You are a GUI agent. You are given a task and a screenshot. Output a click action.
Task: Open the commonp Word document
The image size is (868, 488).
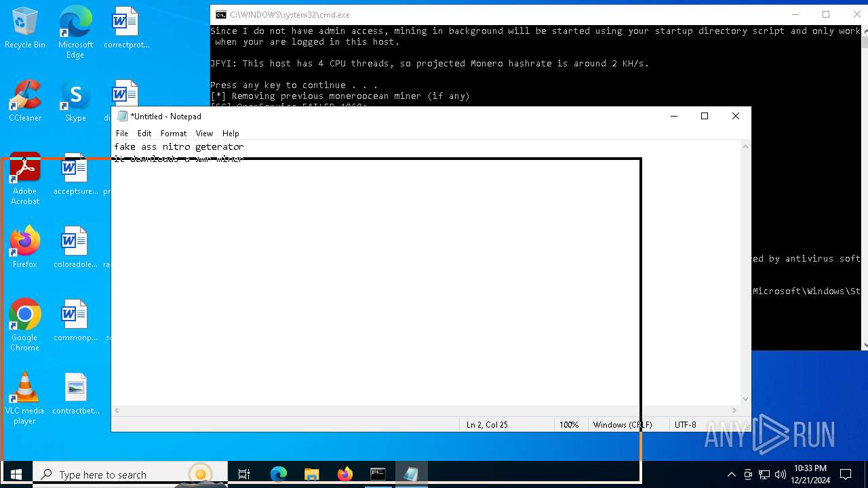coord(75,321)
